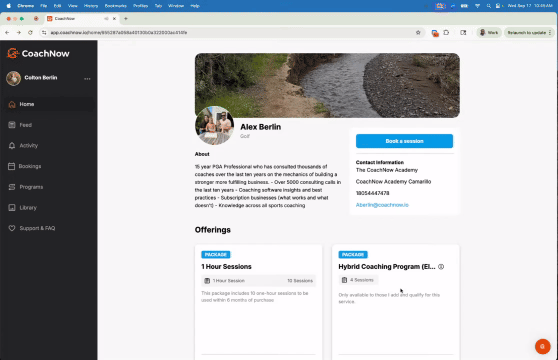Viewport: 558px width, 360px height.
Task: Click the Bookings calendar icon
Action: [12, 166]
